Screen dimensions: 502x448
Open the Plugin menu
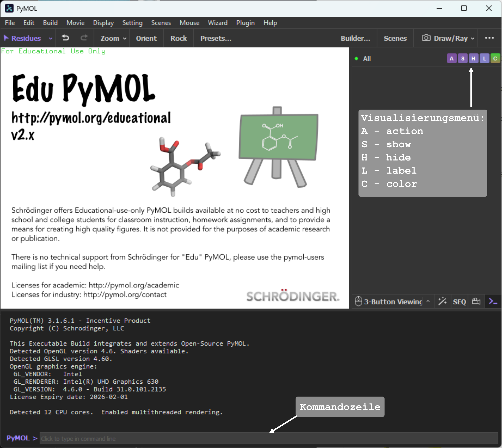pos(246,23)
